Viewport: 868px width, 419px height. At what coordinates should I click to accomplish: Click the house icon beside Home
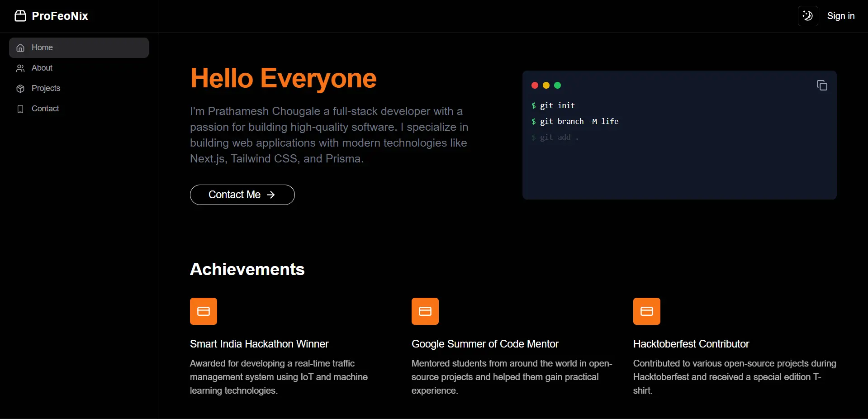tap(20, 48)
